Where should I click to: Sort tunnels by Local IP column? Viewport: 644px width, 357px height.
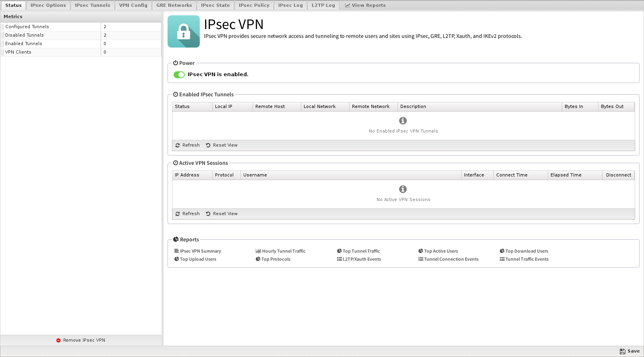coord(232,107)
